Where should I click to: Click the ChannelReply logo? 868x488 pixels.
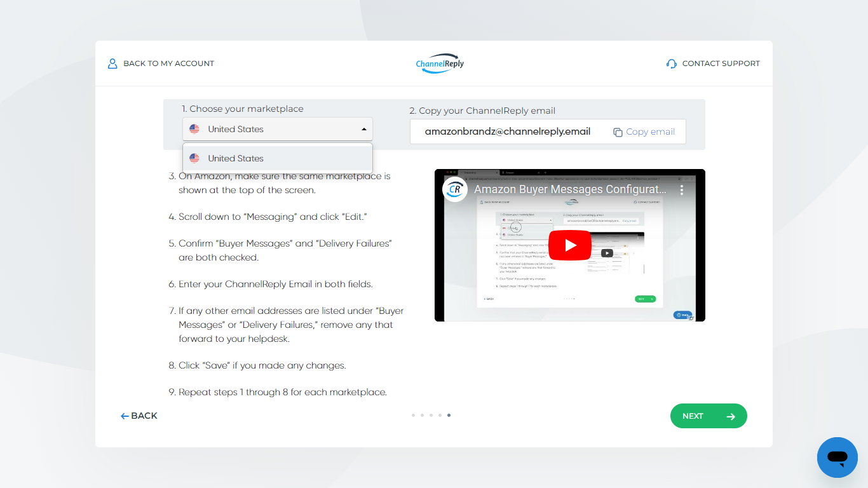tap(440, 63)
